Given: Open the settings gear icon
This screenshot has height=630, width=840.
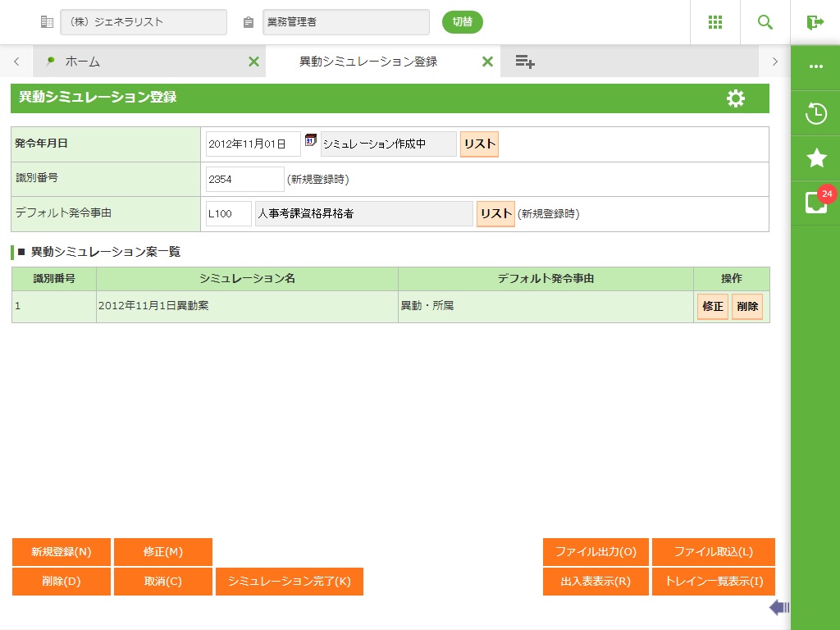Looking at the screenshot, I should tap(736, 98).
